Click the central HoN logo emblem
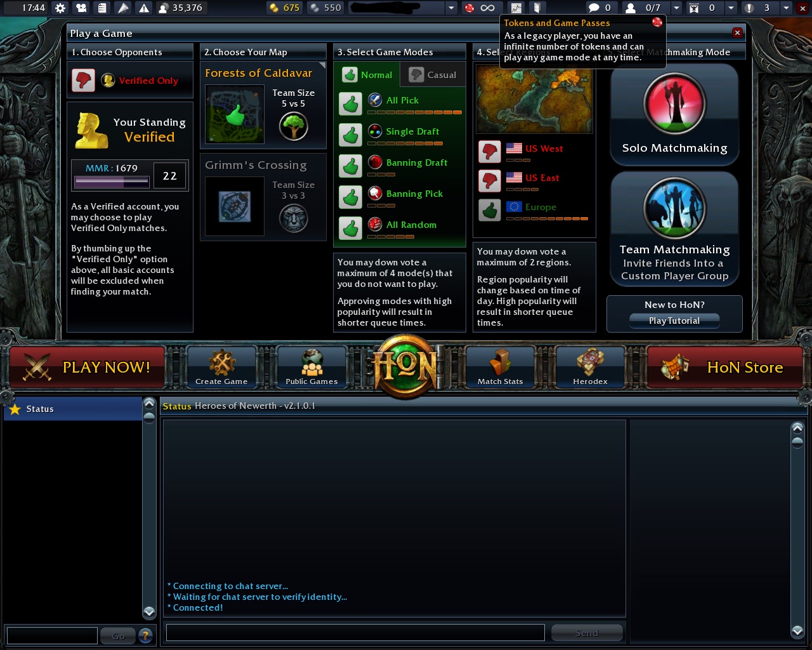 [x=406, y=366]
